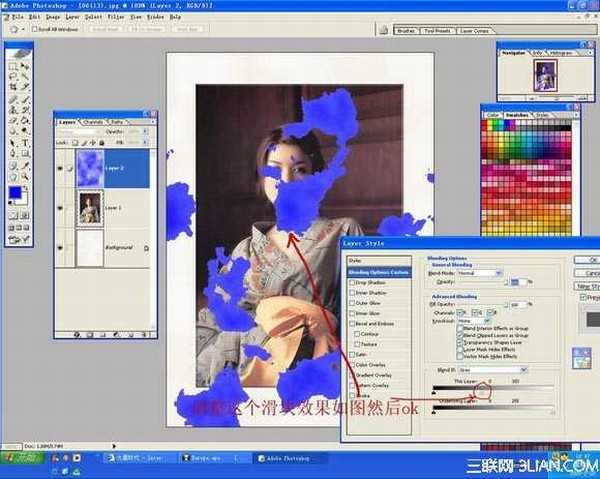Viewport: 600px width, 479px height.
Task: Enable the Drop Shadow checkbox
Action: tap(352, 283)
